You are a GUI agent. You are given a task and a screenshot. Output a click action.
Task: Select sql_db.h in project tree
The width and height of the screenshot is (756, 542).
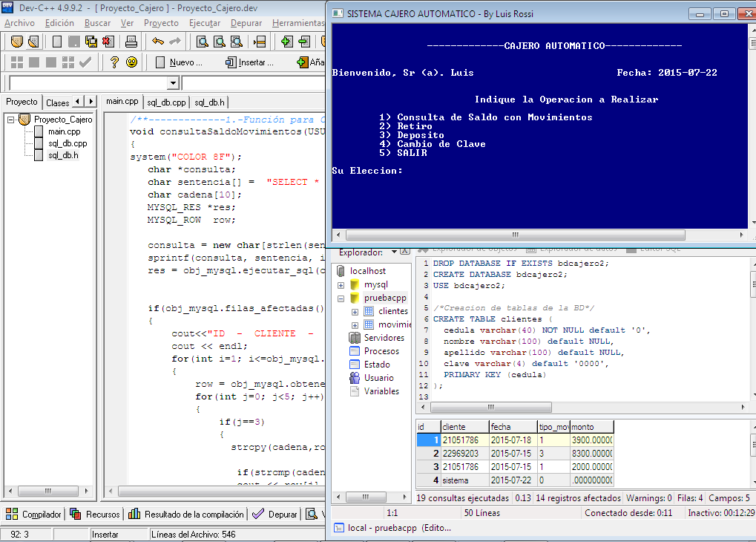click(63, 155)
